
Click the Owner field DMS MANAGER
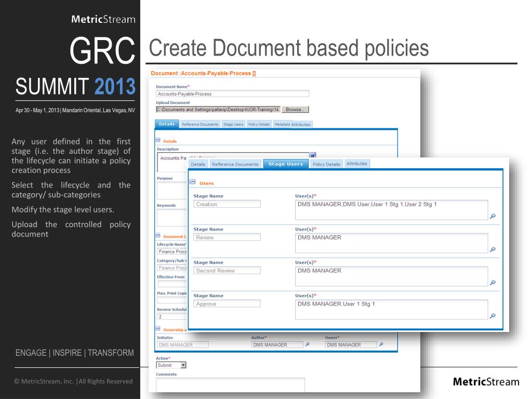[351, 345]
